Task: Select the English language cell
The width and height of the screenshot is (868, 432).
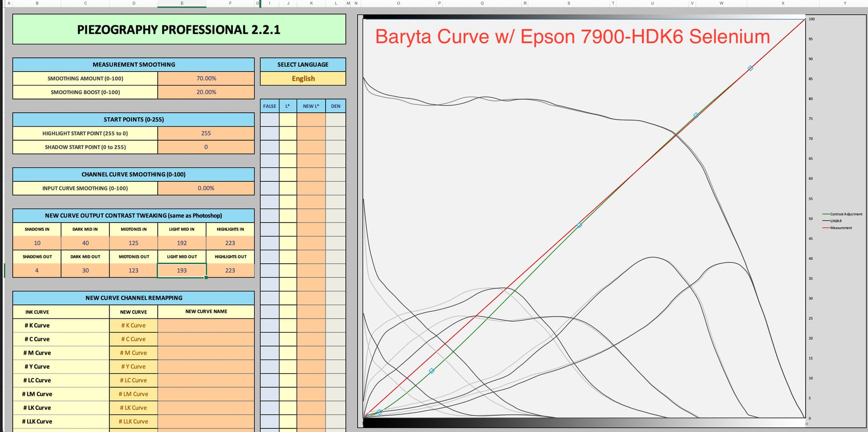Action: tap(303, 79)
